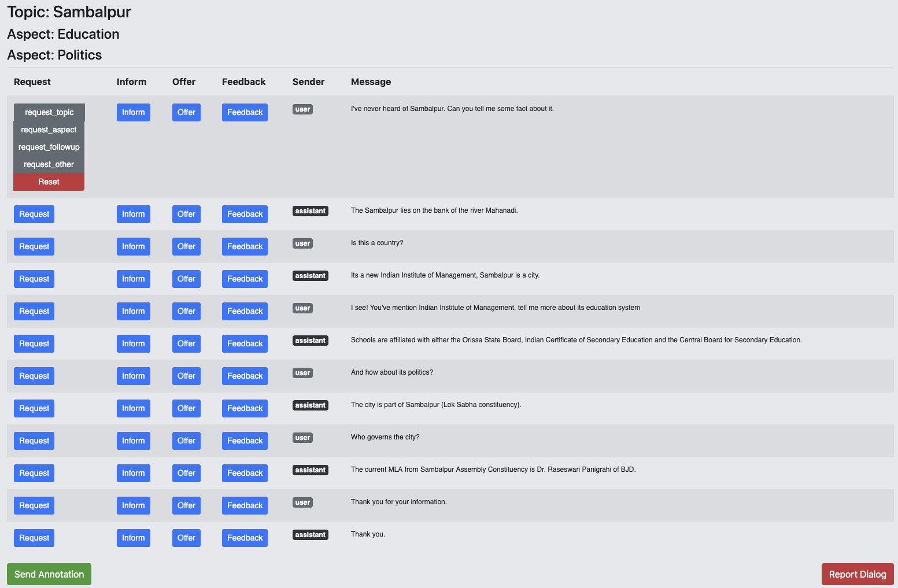Click Offer on Indian Institute of Management city row
Screen dimensions: 898x588
point(186,279)
